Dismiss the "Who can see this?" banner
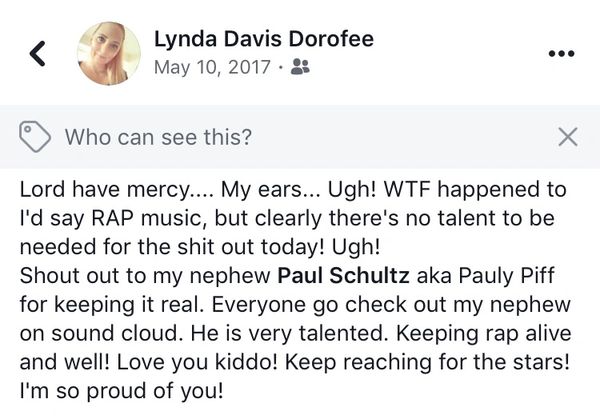Image resolution: width=600 pixels, height=419 pixels. 567,137
